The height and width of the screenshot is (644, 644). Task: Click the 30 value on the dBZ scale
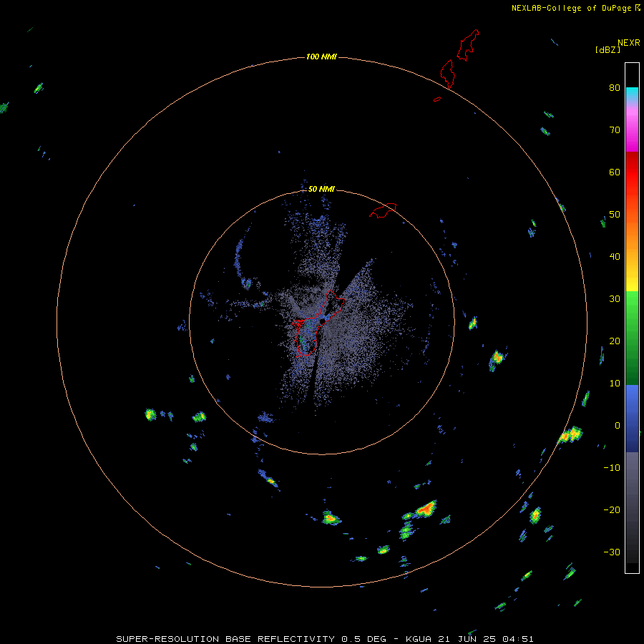(615, 298)
